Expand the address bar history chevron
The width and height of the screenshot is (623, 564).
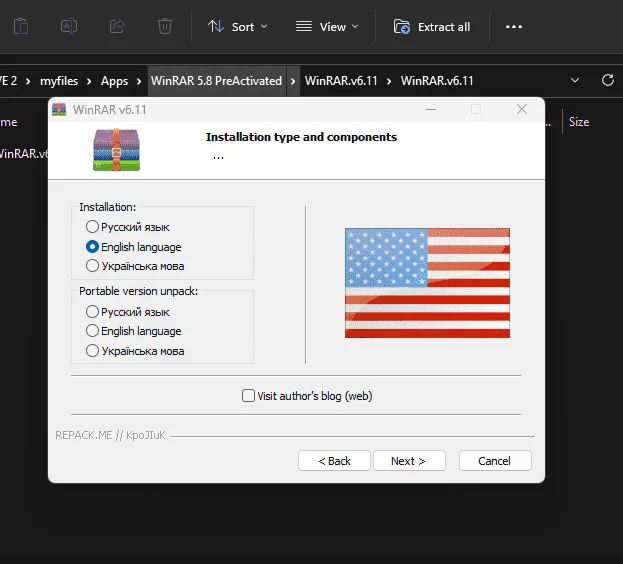tap(575, 80)
